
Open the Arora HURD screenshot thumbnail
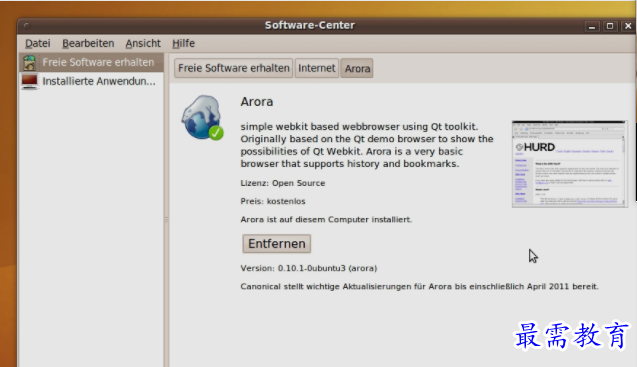569,164
